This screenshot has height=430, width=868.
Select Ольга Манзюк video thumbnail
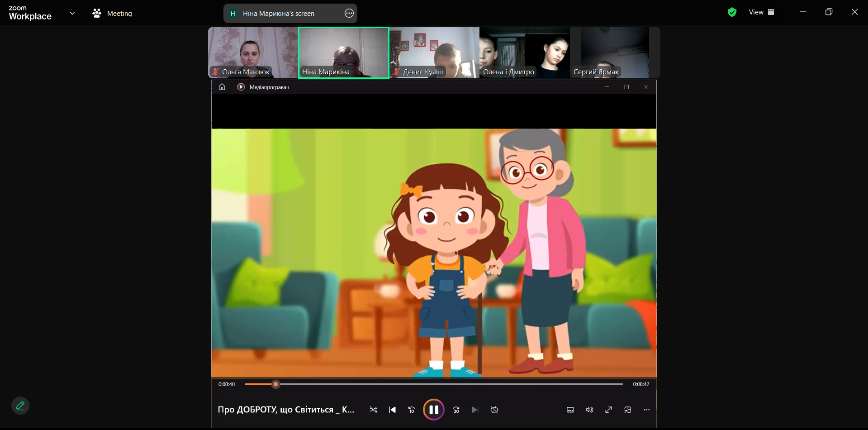pos(253,53)
